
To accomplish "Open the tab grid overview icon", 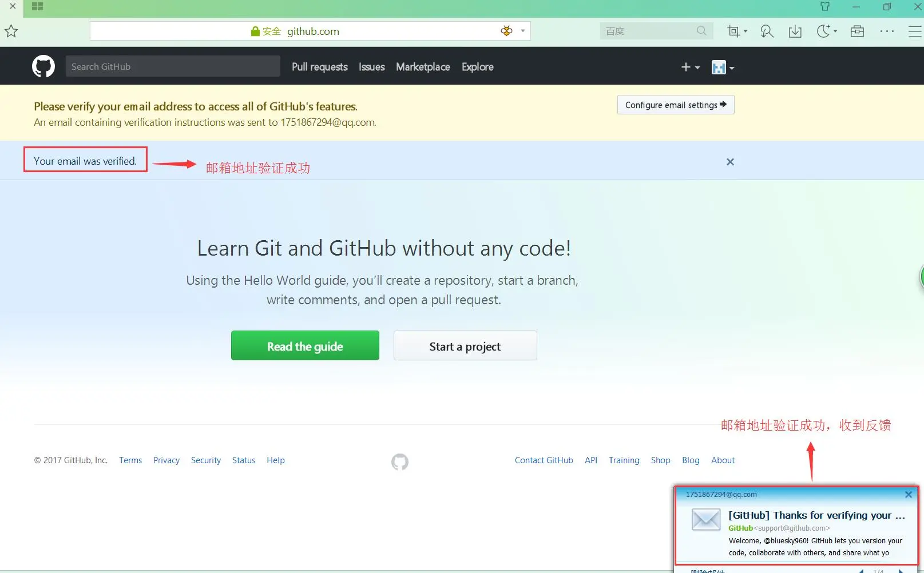I will 38,6.
